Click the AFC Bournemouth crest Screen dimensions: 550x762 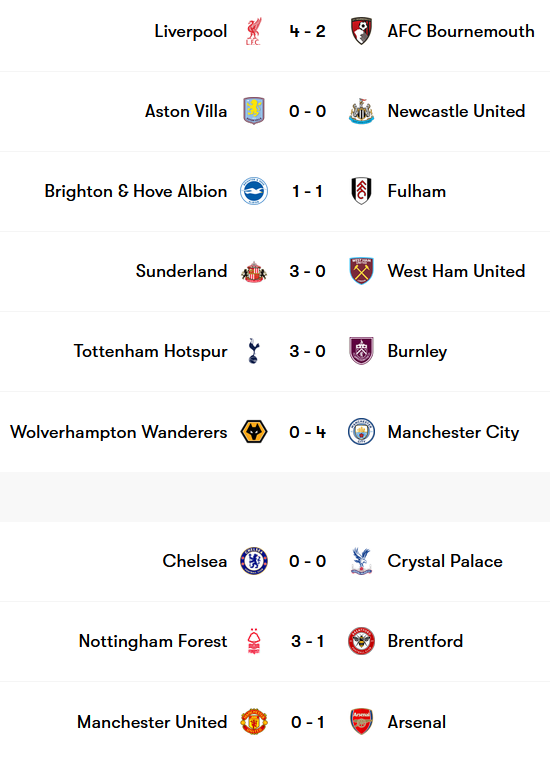pos(361,31)
